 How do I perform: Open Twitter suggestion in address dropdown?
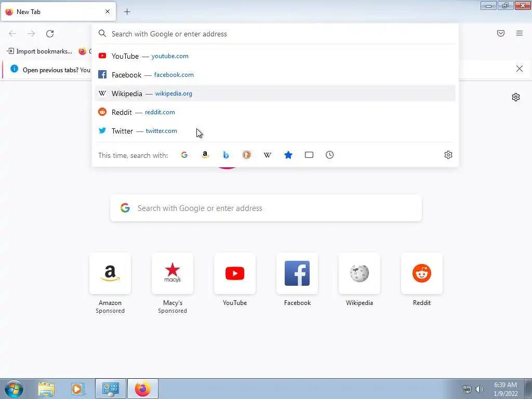275,130
